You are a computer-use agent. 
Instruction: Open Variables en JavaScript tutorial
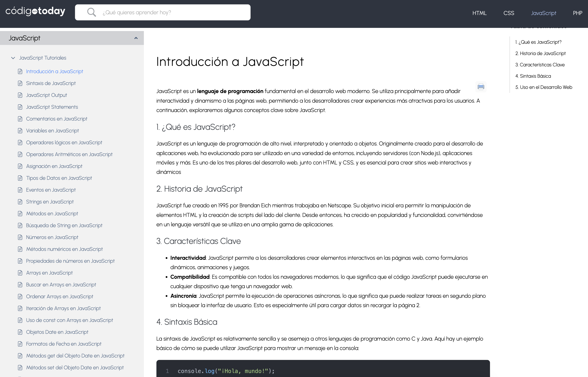tap(52, 131)
